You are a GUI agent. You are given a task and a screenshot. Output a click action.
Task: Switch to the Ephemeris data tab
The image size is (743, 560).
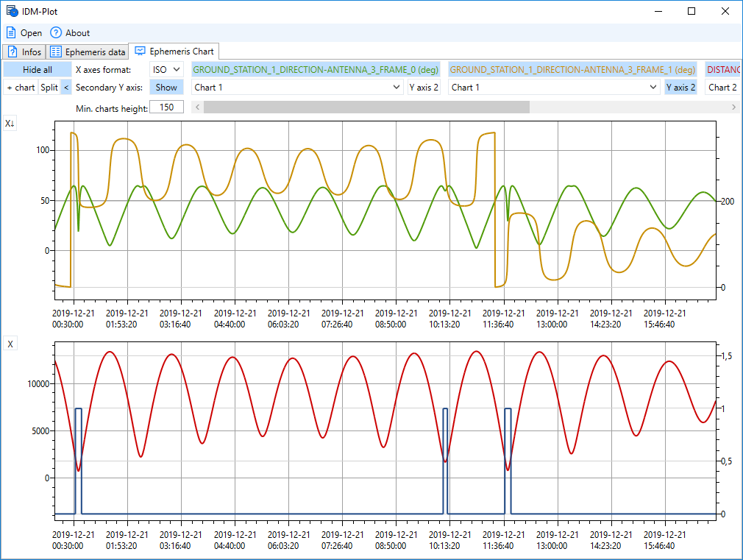click(88, 52)
